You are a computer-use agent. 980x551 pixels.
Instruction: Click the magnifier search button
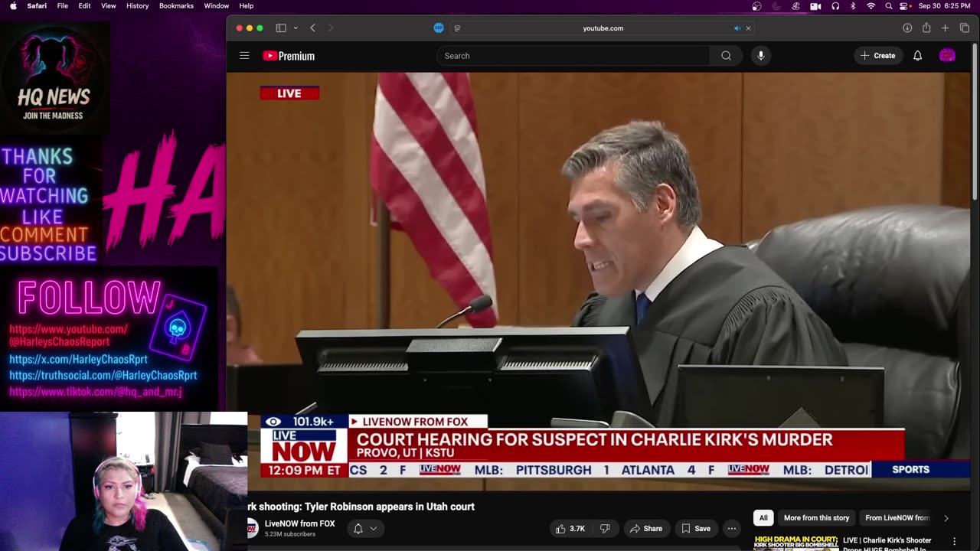click(x=726, y=56)
